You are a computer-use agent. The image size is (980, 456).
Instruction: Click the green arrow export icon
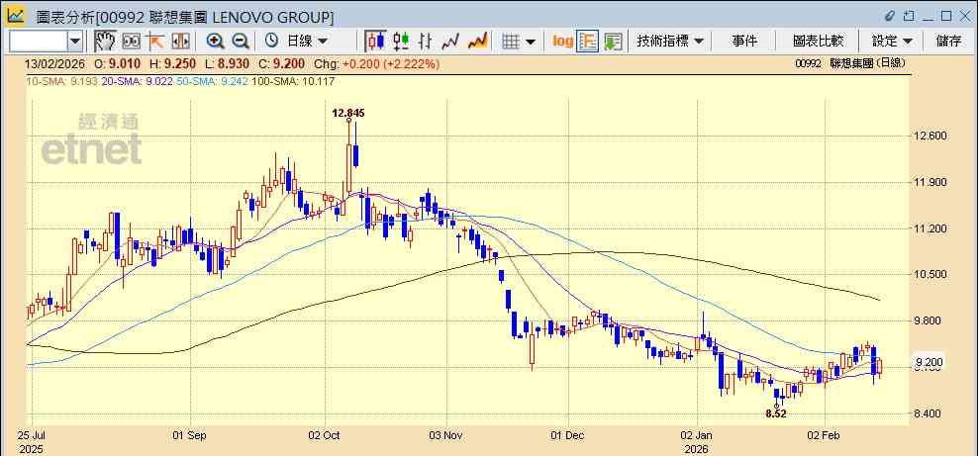pyautogui.click(x=613, y=42)
